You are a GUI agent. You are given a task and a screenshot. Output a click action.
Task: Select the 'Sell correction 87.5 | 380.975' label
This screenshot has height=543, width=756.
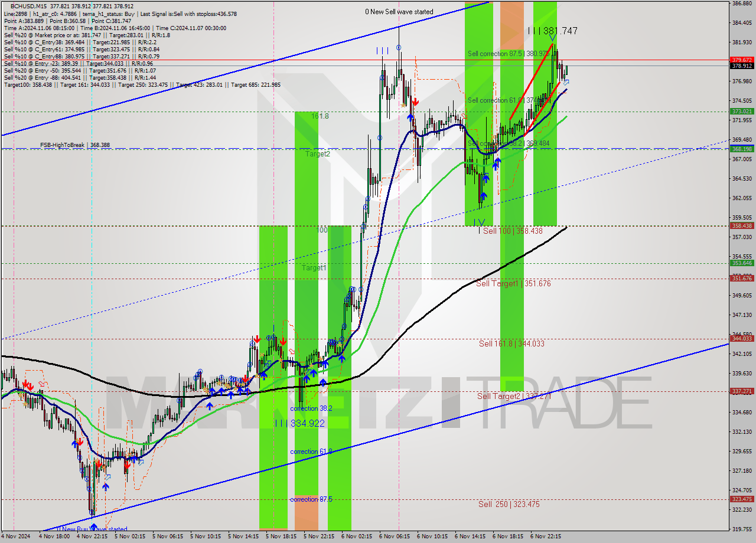click(509, 53)
